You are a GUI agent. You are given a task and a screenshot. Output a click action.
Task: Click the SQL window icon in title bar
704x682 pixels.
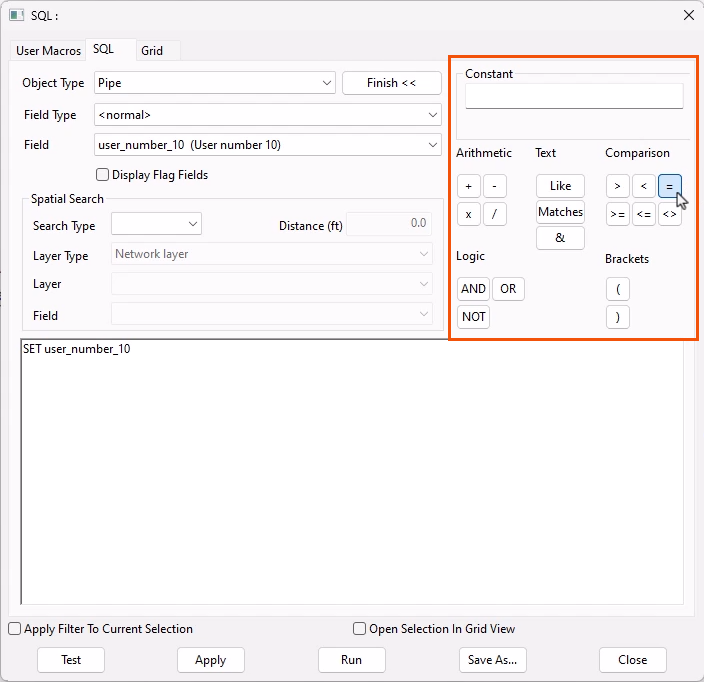(x=17, y=15)
